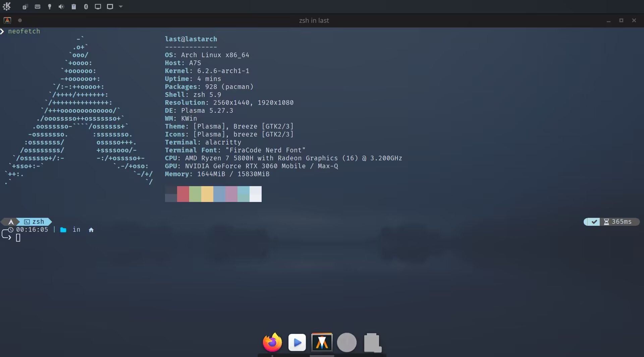
Task: Click the clock icon beside 00:16:05
Action: tap(11, 230)
